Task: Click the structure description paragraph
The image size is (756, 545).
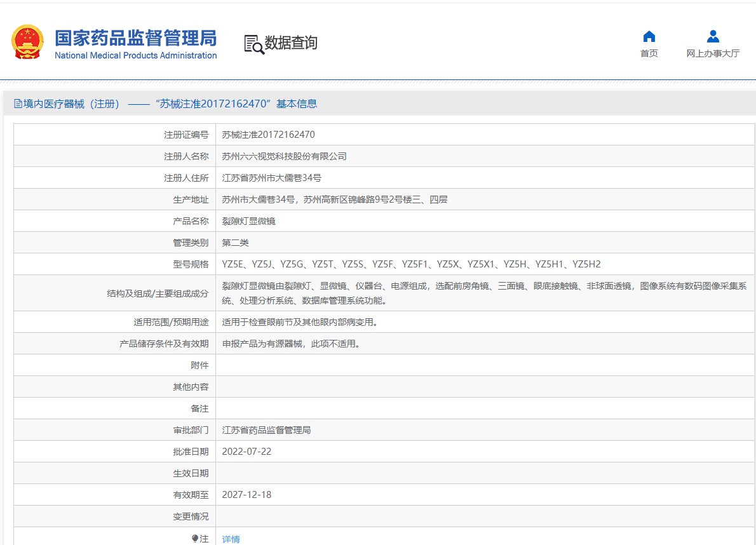Action: pyautogui.click(x=484, y=293)
